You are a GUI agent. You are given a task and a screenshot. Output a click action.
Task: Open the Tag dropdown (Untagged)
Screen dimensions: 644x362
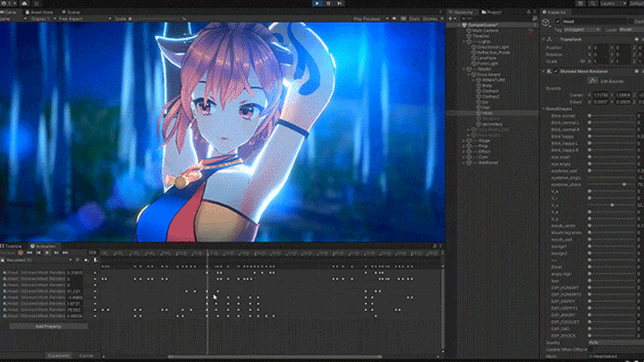(582, 29)
